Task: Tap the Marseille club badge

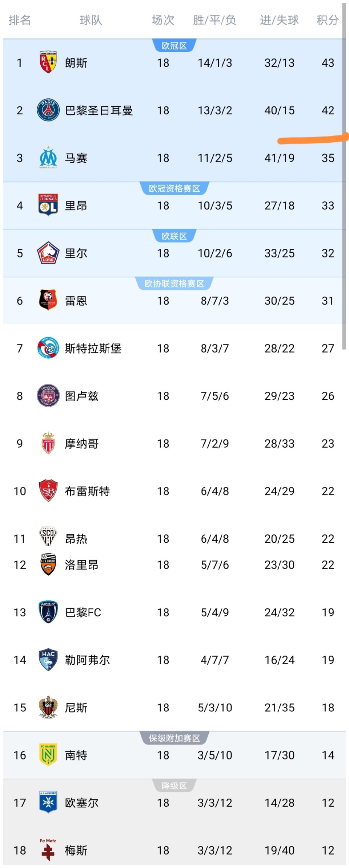Action: click(x=48, y=158)
